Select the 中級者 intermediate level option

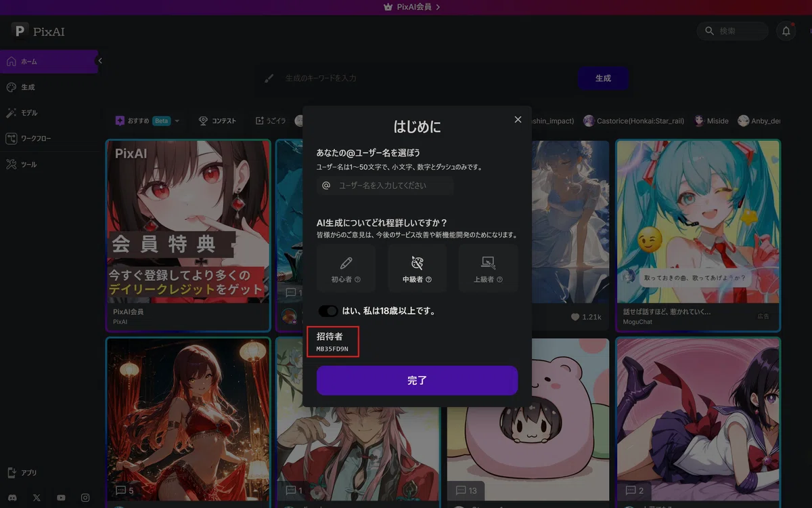click(x=417, y=268)
